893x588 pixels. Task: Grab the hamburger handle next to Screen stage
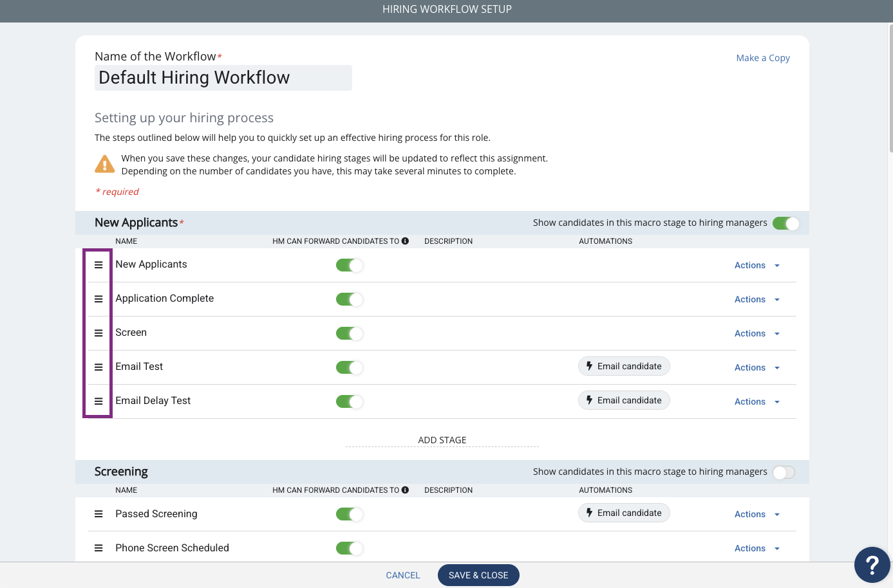[99, 333]
